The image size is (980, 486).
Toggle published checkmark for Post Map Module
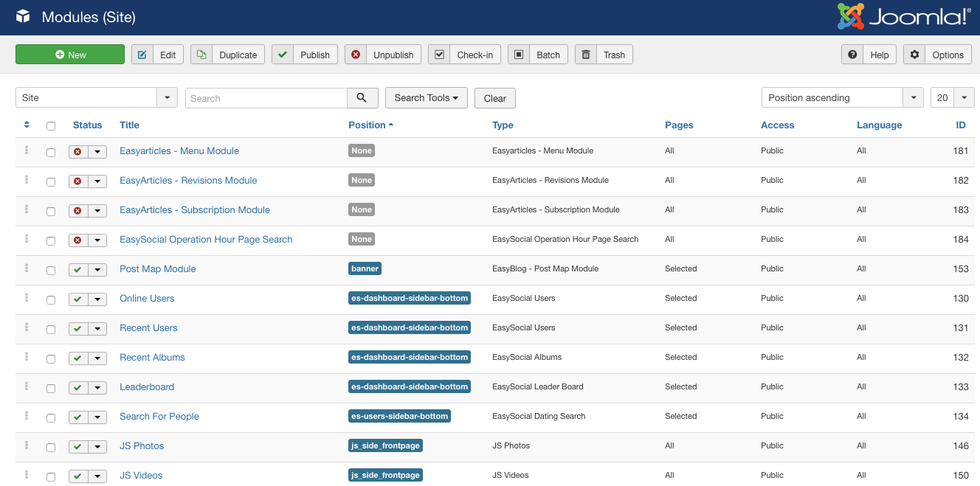[x=78, y=270]
